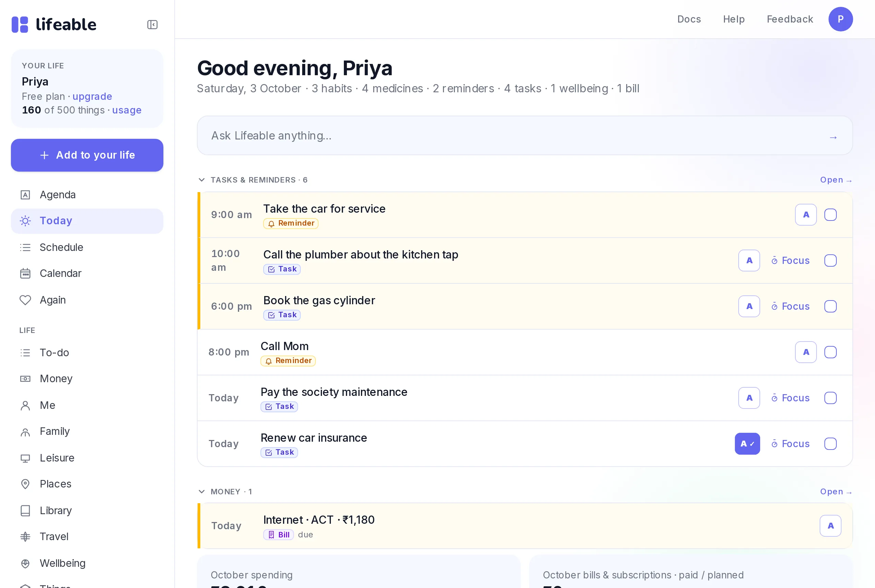The height and width of the screenshot is (588, 875).
Task: Open Money via the banknote icon
Action: [25, 379]
